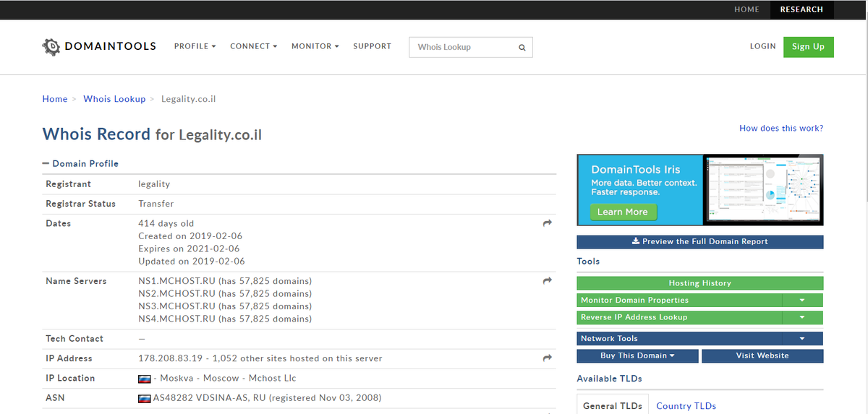Click the LOGIN link
The height and width of the screenshot is (414, 868).
tap(762, 46)
